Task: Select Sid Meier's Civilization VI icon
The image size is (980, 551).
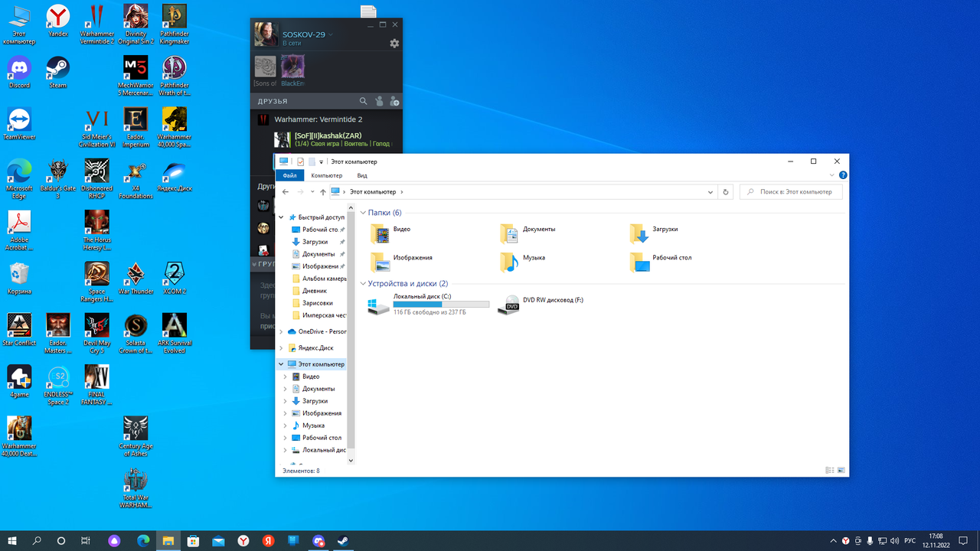Action: (97, 128)
